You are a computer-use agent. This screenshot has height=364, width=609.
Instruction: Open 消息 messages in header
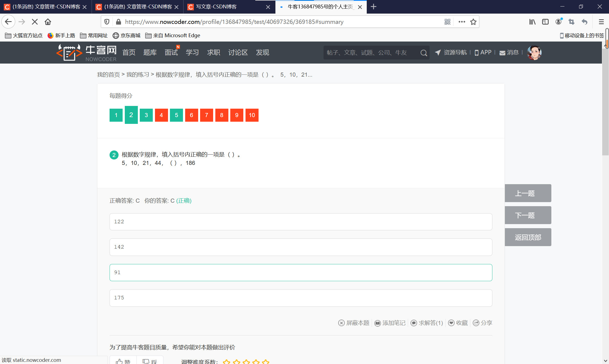click(509, 52)
